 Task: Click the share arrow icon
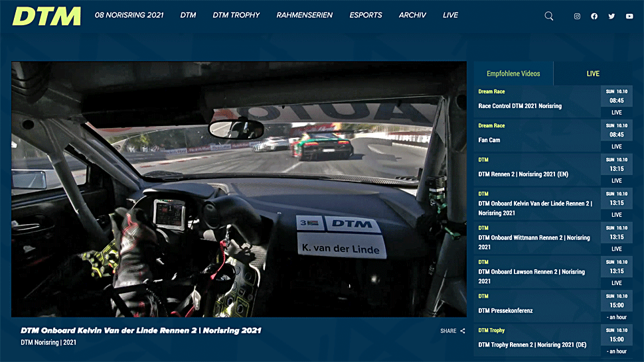point(463,331)
